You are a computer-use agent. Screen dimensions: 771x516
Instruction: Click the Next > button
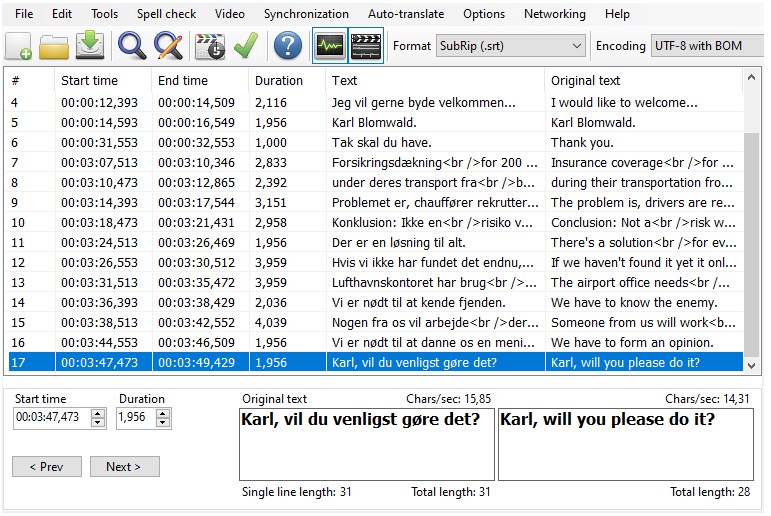coord(124,466)
